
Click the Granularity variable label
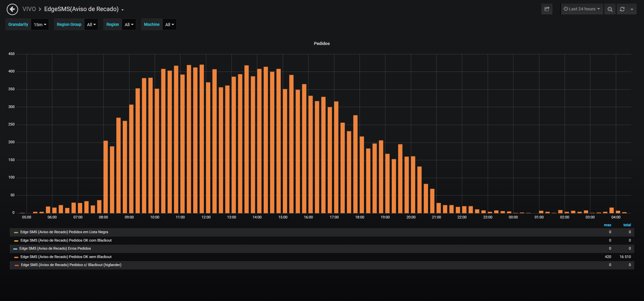[18, 24]
